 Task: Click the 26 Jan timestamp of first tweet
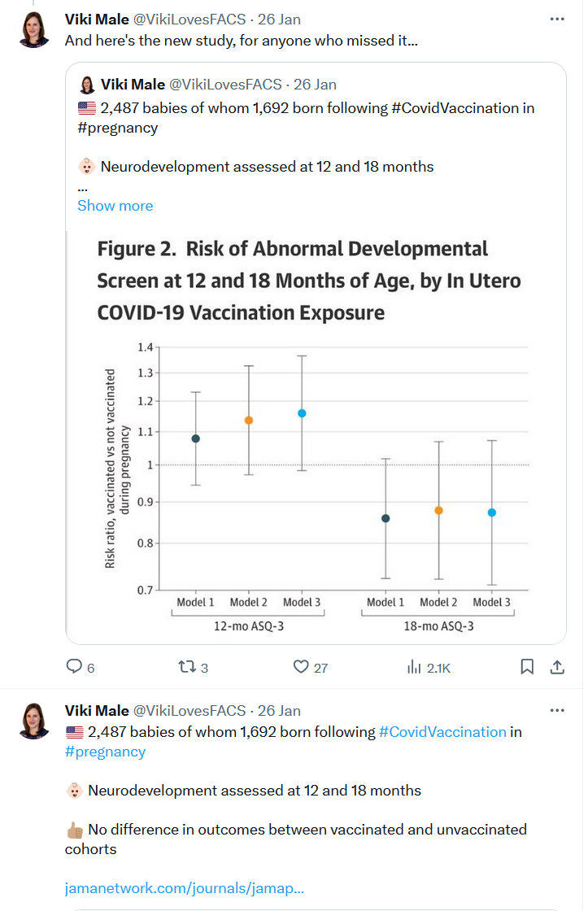point(279,20)
